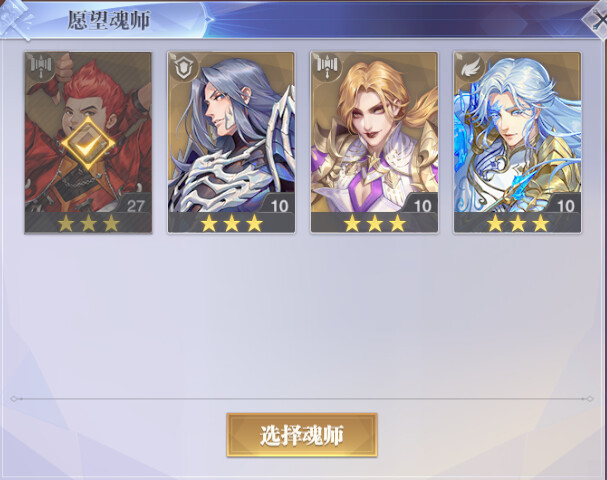The height and width of the screenshot is (480, 607).
Task: Click the 愿望魂师 title header
Action: [109, 20]
